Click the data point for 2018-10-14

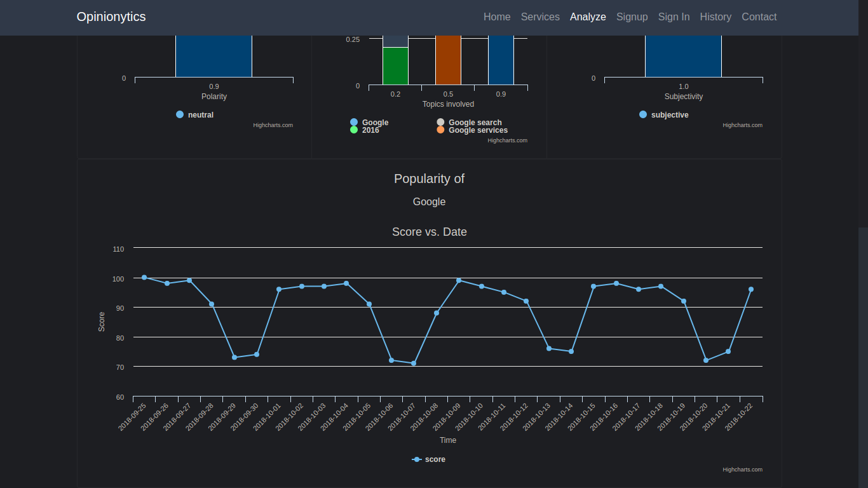point(571,351)
